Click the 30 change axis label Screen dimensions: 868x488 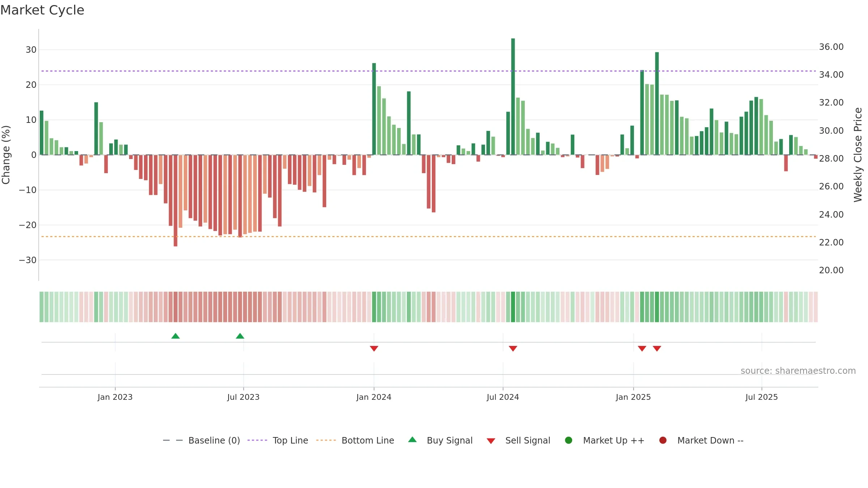coord(31,50)
